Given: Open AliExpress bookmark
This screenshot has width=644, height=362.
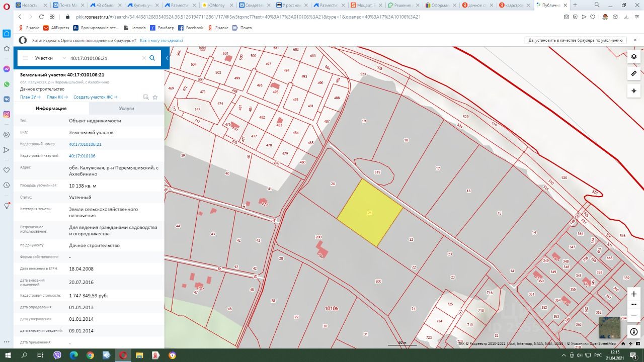Looking at the screenshot, I should [x=56, y=28].
